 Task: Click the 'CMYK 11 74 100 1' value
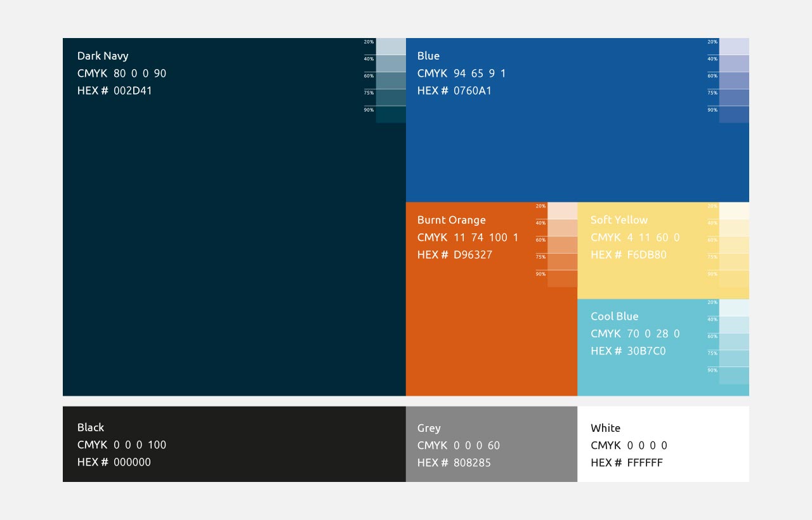click(468, 238)
